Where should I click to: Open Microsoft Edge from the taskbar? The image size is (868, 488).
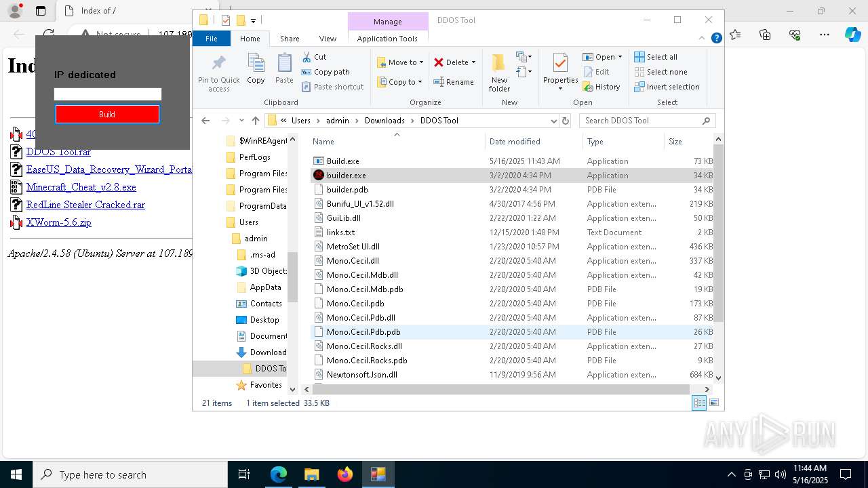click(x=279, y=474)
